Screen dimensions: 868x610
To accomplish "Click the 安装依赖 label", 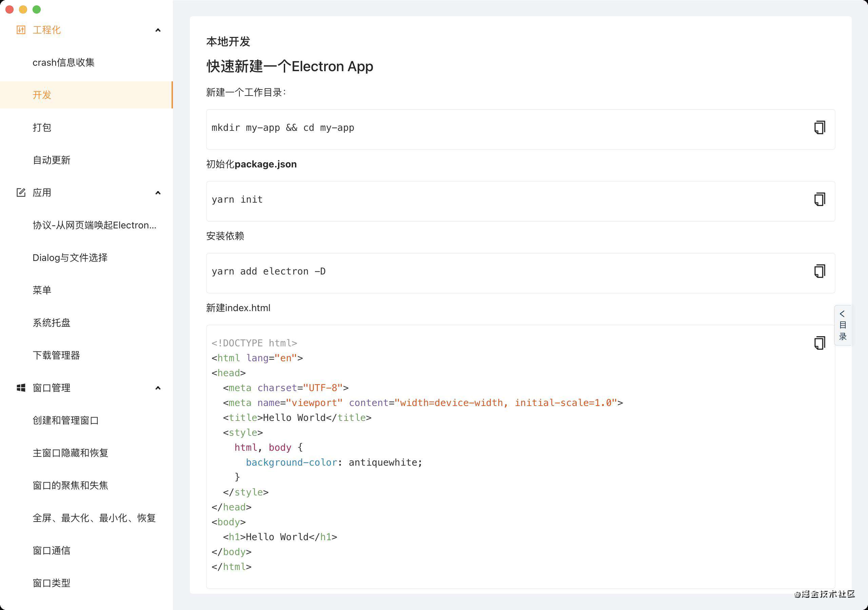I will pos(225,236).
